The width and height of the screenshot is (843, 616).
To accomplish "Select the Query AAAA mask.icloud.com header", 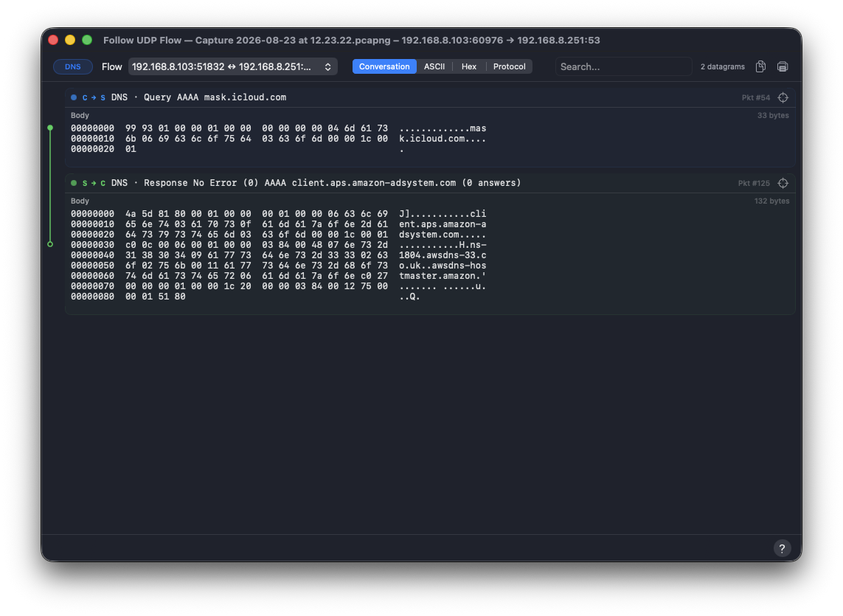I will 429,97.
